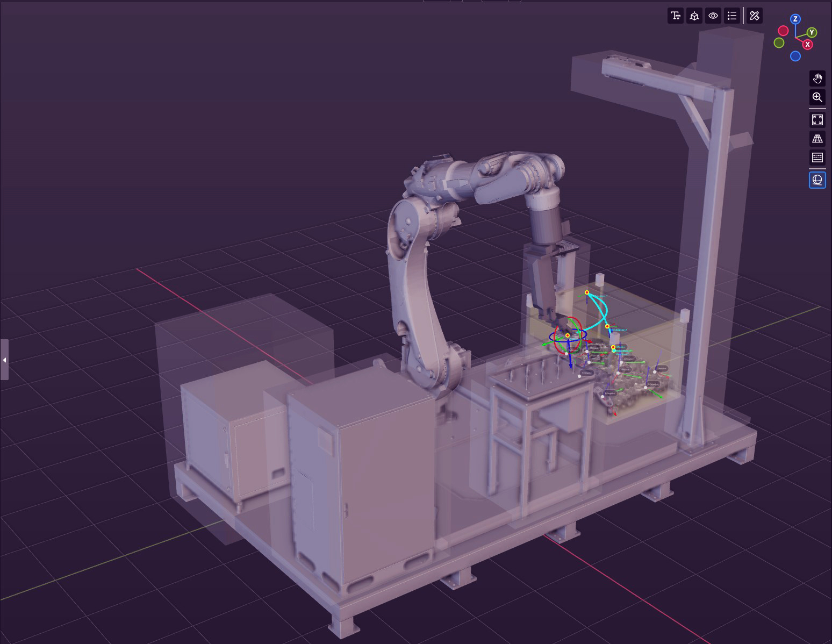Click the unlabeled red negative-X axis circle

783,31
